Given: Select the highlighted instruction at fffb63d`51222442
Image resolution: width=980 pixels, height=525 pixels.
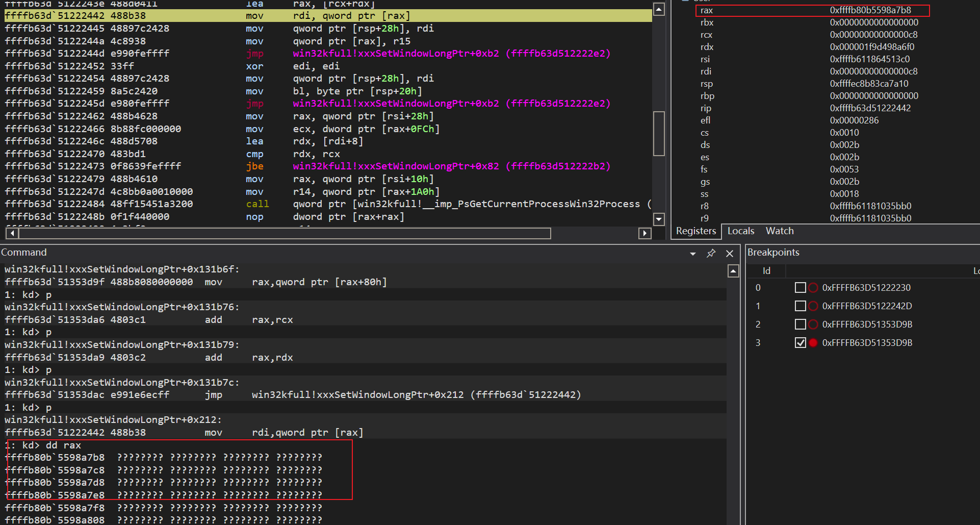Looking at the screenshot, I should tap(328, 16).
